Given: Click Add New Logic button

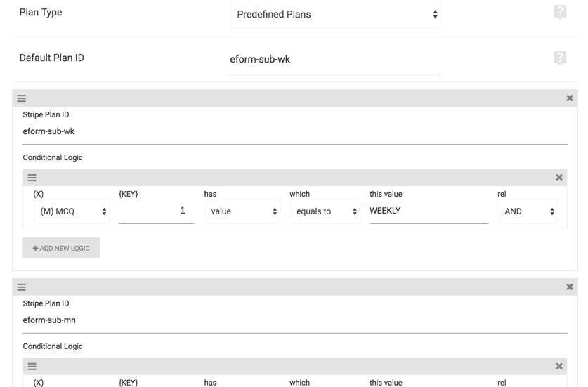Looking at the screenshot, I should [61, 248].
